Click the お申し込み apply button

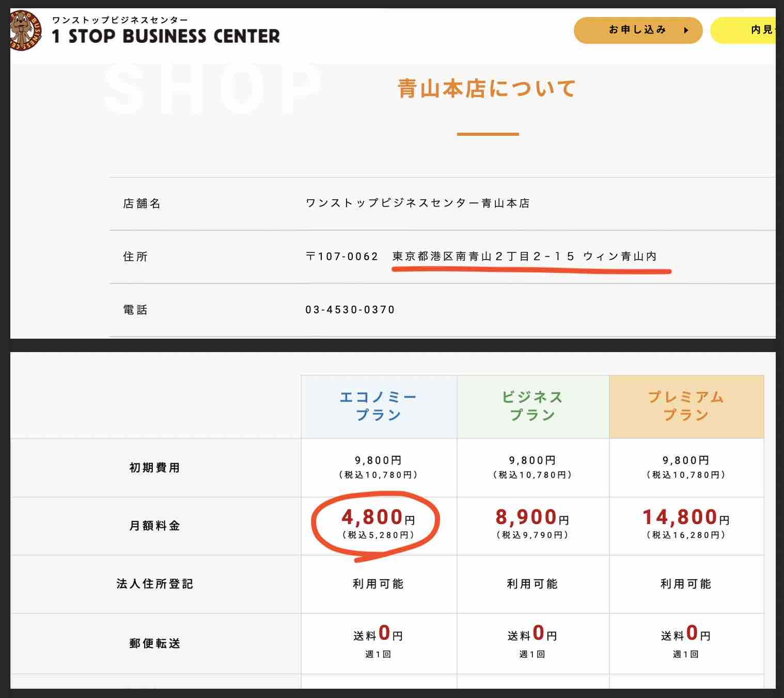(637, 30)
